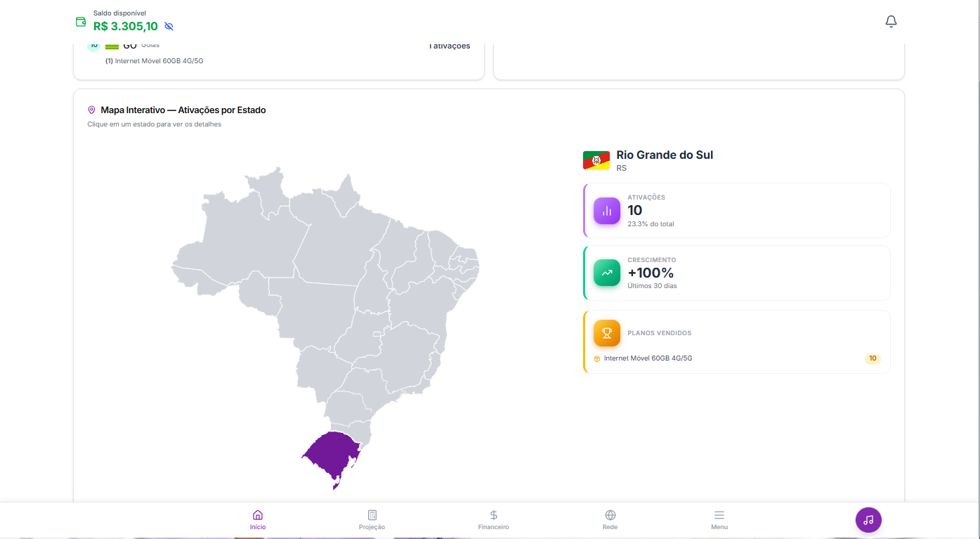Click the Planos Vendidos trophy icon

pos(606,333)
